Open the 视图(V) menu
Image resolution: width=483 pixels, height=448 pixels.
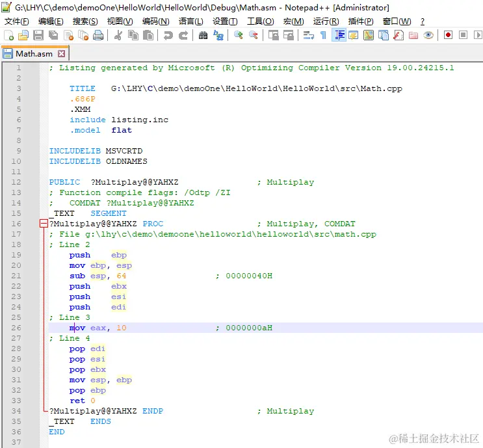(120, 21)
